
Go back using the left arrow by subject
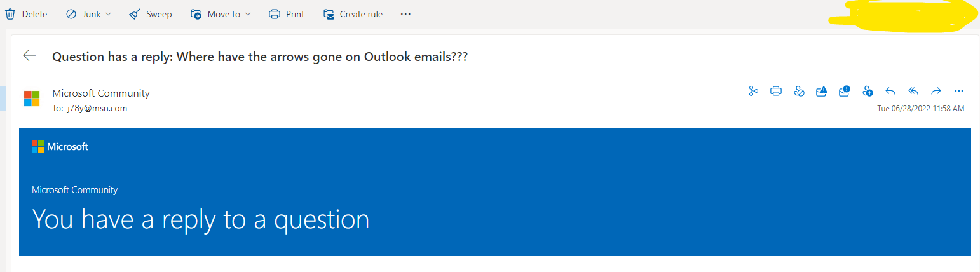[x=29, y=56]
